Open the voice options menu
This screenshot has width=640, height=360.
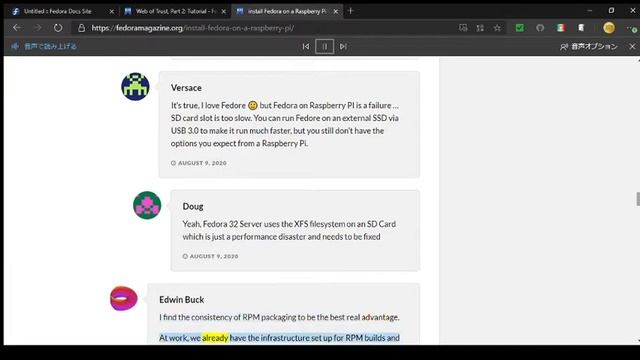pyautogui.click(x=589, y=47)
